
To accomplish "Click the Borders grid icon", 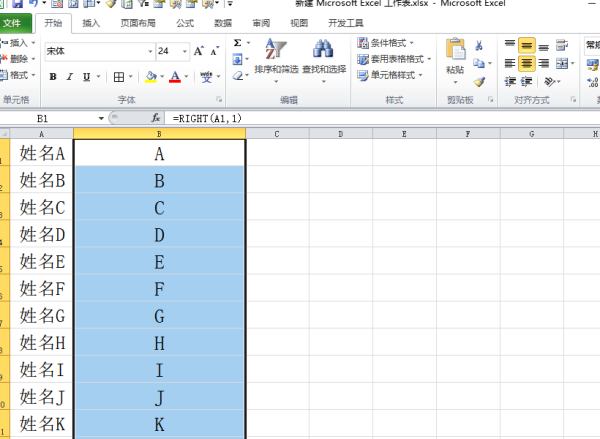I will coord(119,77).
